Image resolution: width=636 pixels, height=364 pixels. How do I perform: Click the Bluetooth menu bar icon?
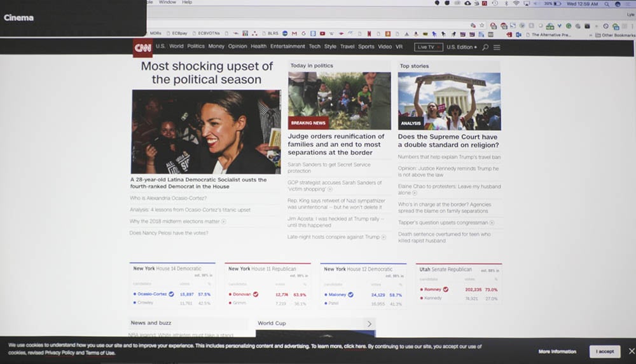[x=506, y=3]
